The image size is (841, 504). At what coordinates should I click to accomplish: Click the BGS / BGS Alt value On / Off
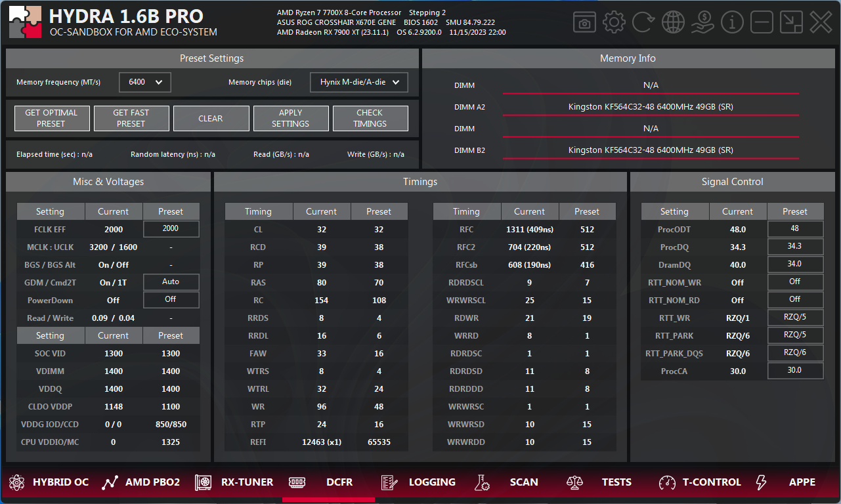coord(114,265)
